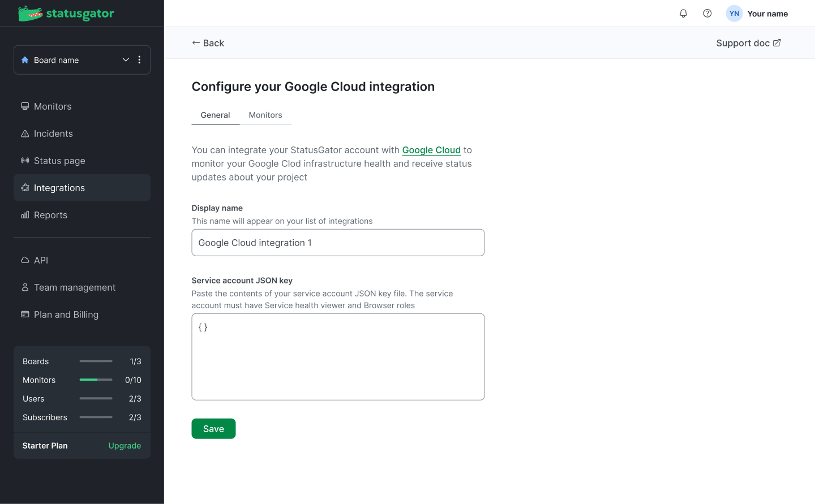Screen dimensions: 815x504
Task: Click the Subscribers usage progress bar
Action: pos(96,417)
